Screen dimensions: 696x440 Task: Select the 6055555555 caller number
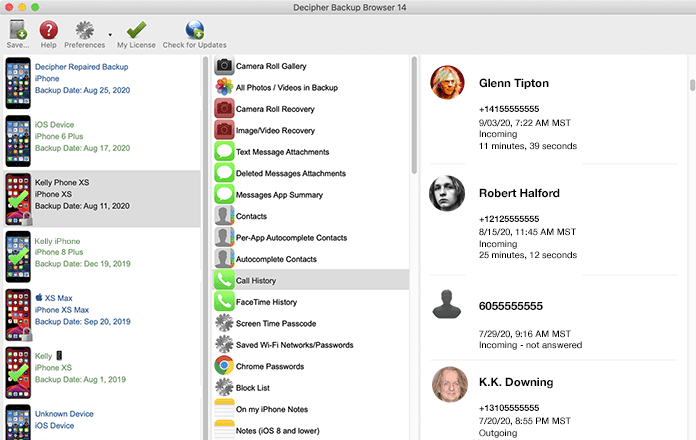pyautogui.click(x=510, y=306)
